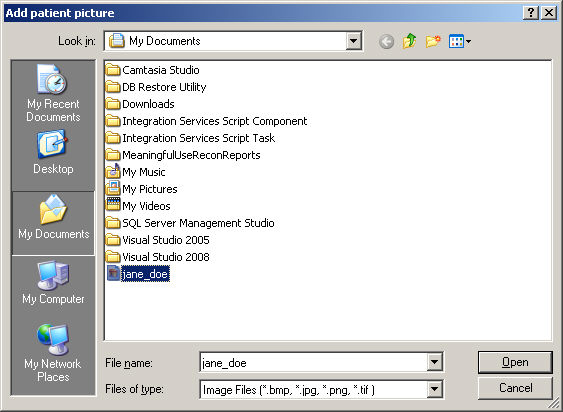Select the jane_doe image file

[x=138, y=274]
